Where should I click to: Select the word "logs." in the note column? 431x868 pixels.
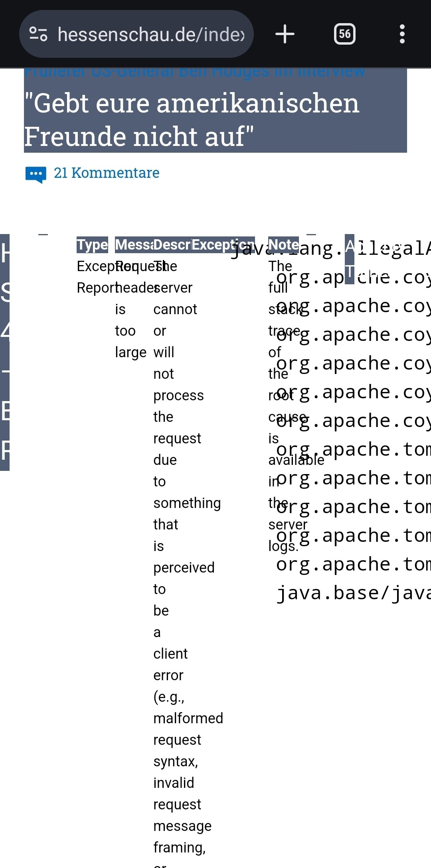click(x=283, y=546)
